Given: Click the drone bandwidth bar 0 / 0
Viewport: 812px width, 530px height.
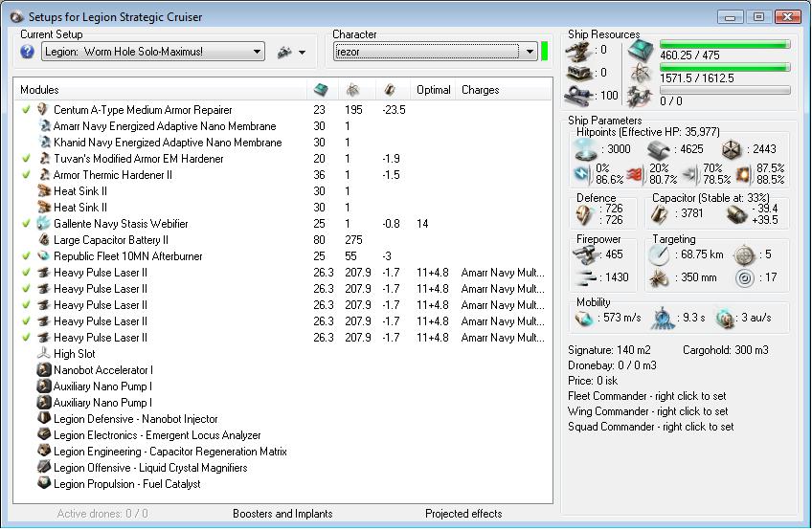Looking at the screenshot, I should [725, 90].
